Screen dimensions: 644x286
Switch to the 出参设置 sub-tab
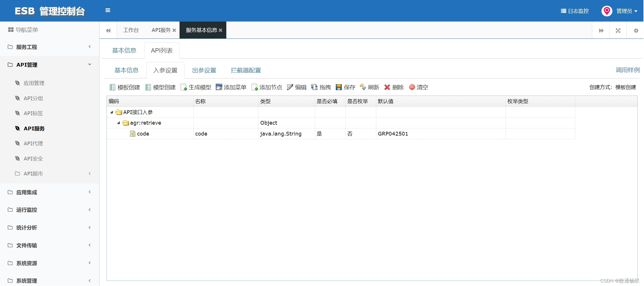(204, 70)
